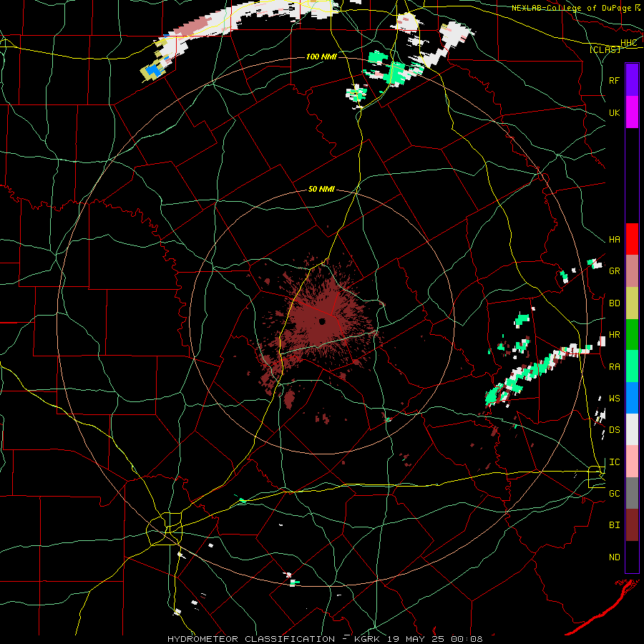Click the BD legend label

coord(614,303)
